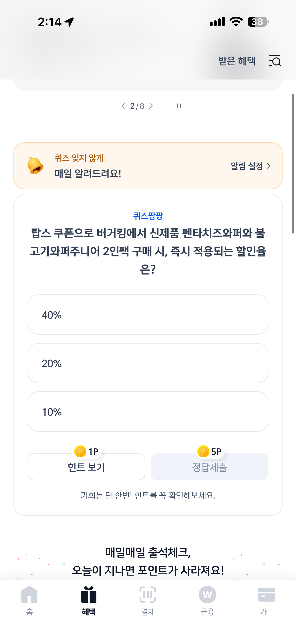Tap the 1P coin badge above hint button

click(x=87, y=452)
